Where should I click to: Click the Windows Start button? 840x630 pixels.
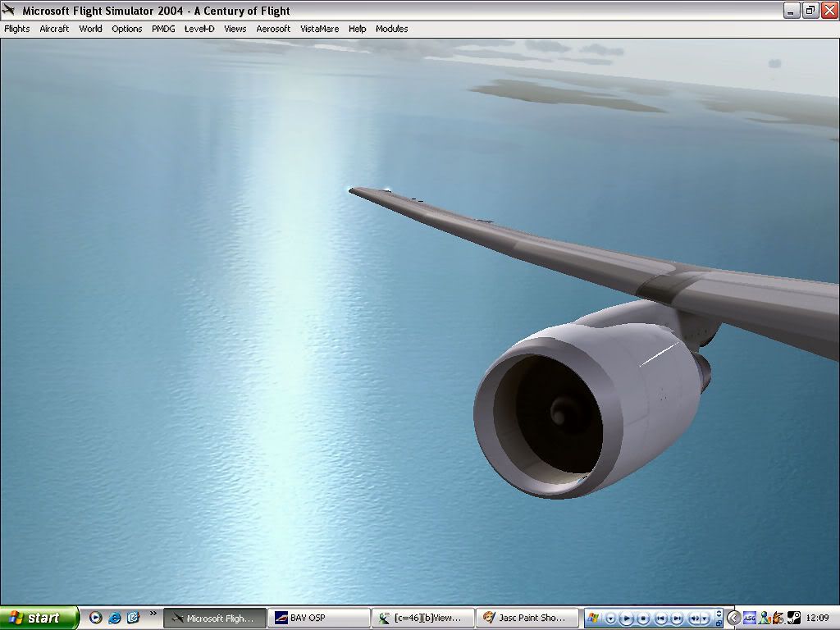coord(39,618)
